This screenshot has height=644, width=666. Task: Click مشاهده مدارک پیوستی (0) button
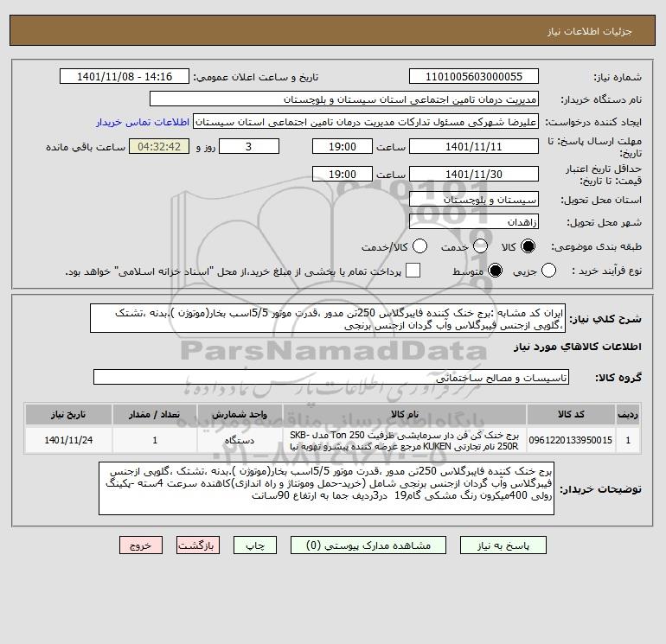368,545
